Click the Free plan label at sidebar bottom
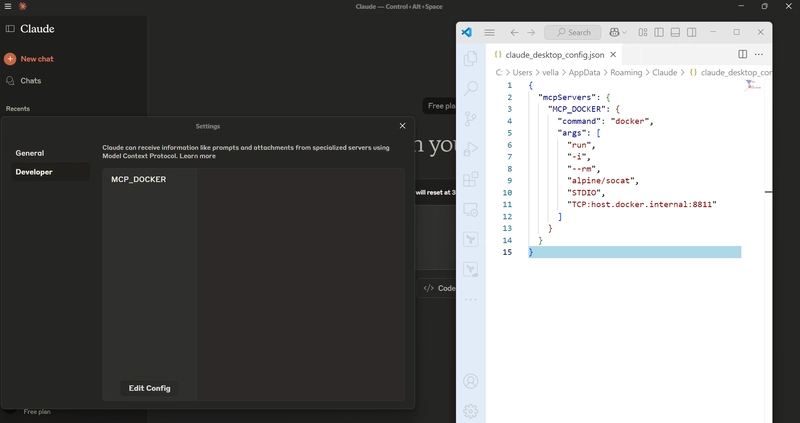 [37, 412]
